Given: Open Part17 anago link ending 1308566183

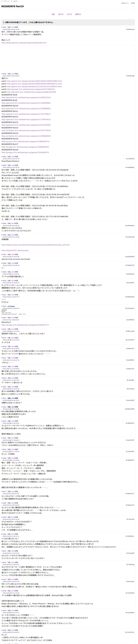Looking at the screenshot, I should 25,147.
